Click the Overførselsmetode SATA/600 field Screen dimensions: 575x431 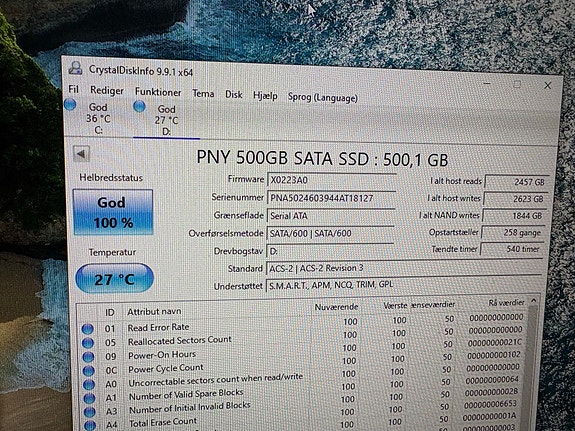(330, 233)
